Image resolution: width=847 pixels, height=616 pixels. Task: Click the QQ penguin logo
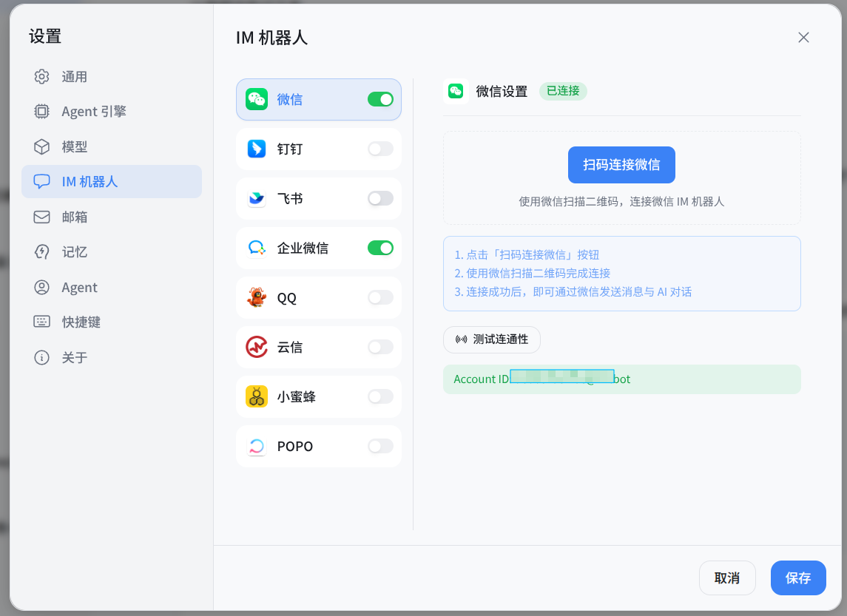(257, 297)
